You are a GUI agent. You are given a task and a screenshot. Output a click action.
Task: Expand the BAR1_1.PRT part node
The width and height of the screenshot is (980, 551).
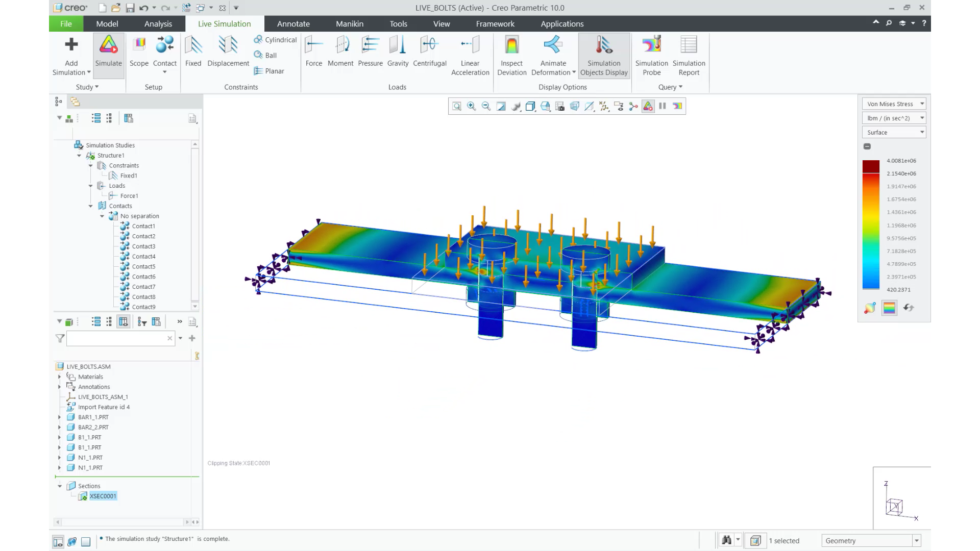[x=60, y=417]
